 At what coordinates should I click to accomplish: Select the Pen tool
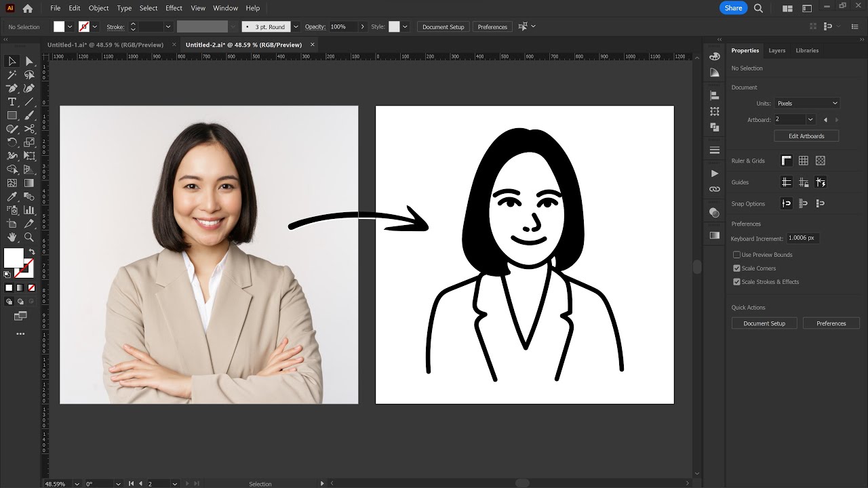click(x=12, y=88)
